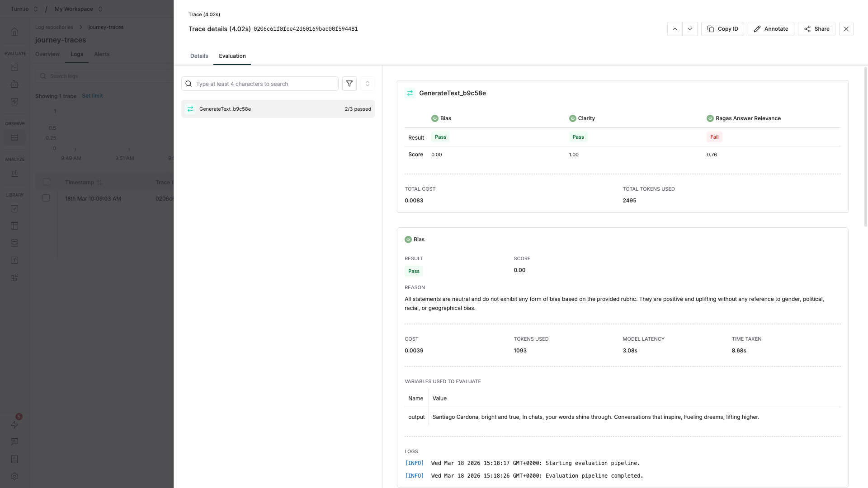
Task: Click lightning notifications icon with badge
Action: pyautogui.click(x=14, y=424)
